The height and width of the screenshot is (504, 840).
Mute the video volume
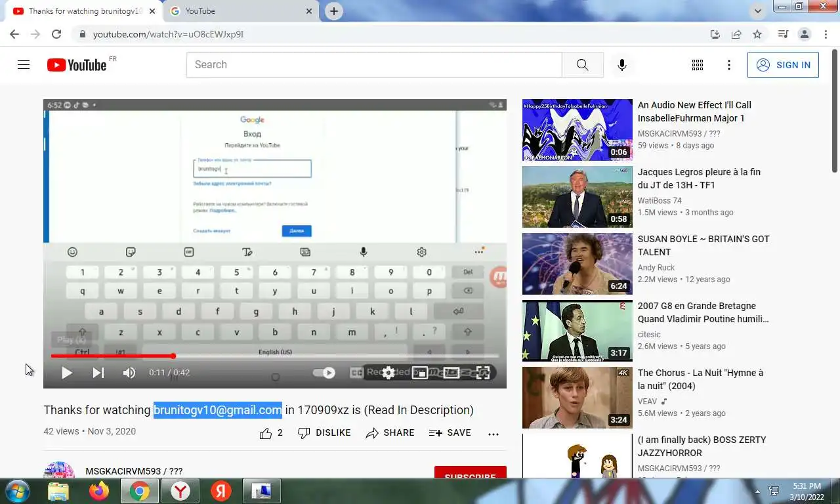point(129,373)
